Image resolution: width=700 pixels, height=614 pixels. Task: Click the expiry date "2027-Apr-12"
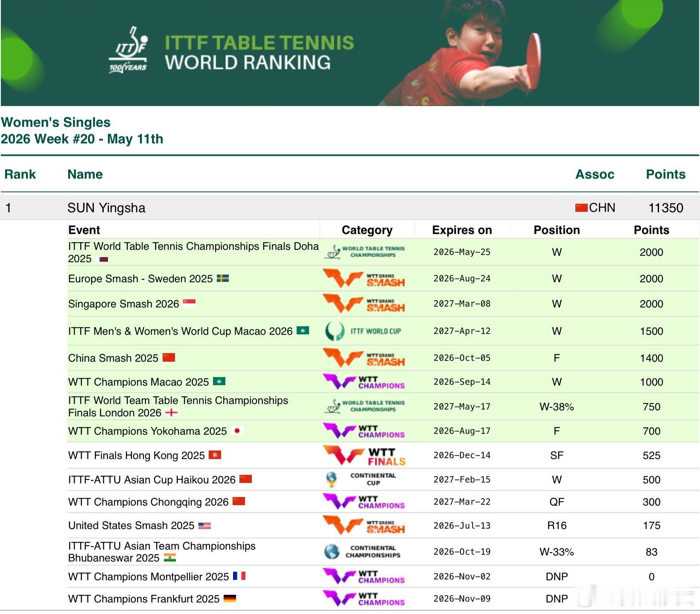coord(462,331)
